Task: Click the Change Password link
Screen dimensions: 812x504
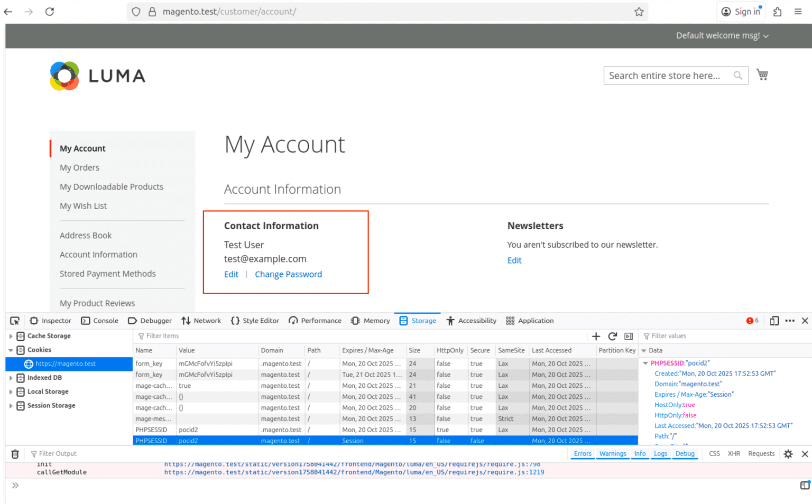Action: [x=288, y=274]
